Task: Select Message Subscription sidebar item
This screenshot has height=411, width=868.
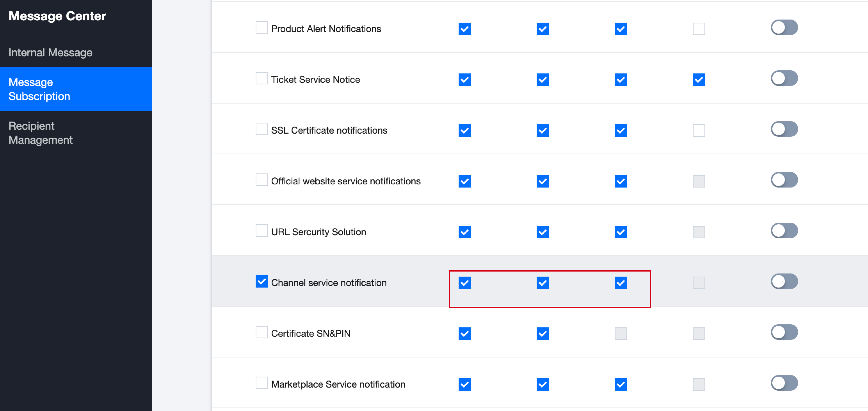Action: 39,89
